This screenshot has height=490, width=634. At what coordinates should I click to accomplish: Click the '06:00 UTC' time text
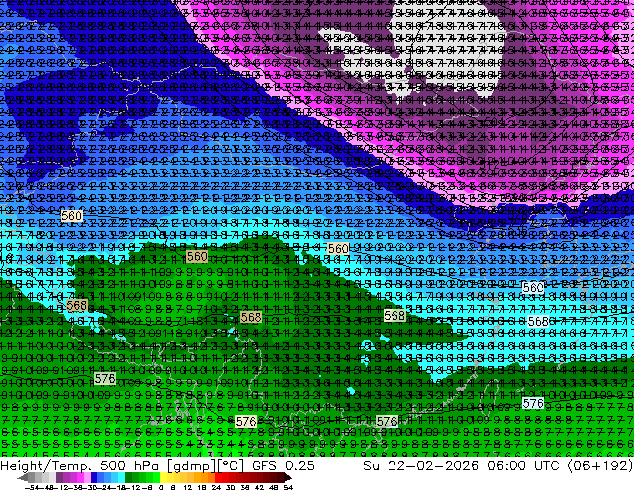[523, 466]
